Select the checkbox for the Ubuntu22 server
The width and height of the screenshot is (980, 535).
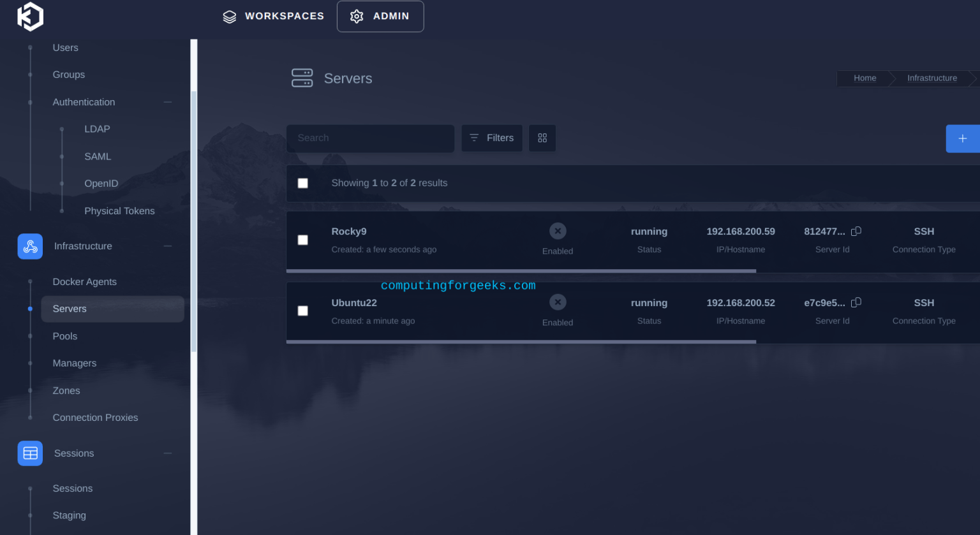[x=302, y=311]
